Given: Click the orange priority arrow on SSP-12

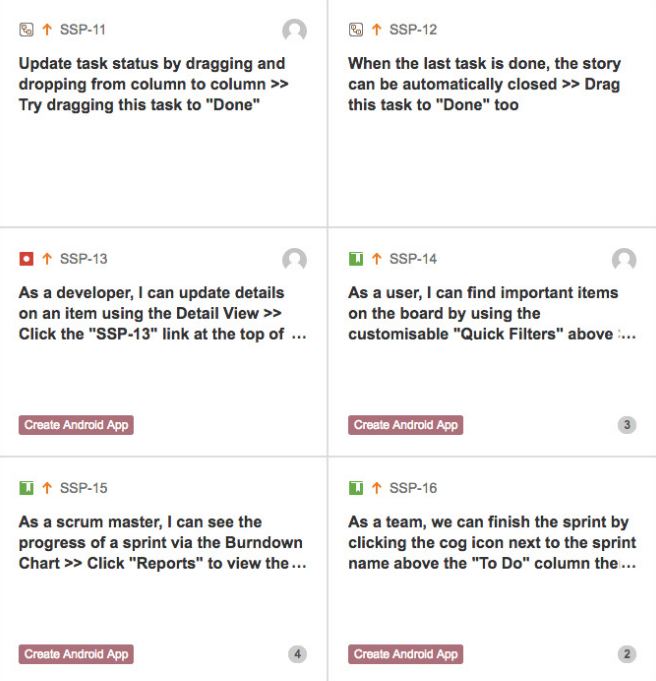Looking at the screenshot, I should 377,30.
